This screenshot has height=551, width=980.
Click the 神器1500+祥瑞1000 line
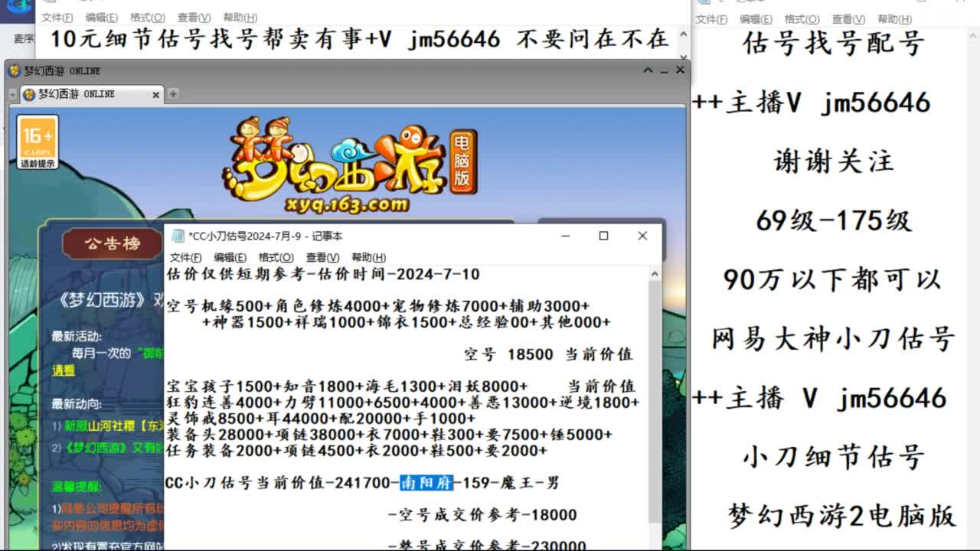tap(407, 322)
